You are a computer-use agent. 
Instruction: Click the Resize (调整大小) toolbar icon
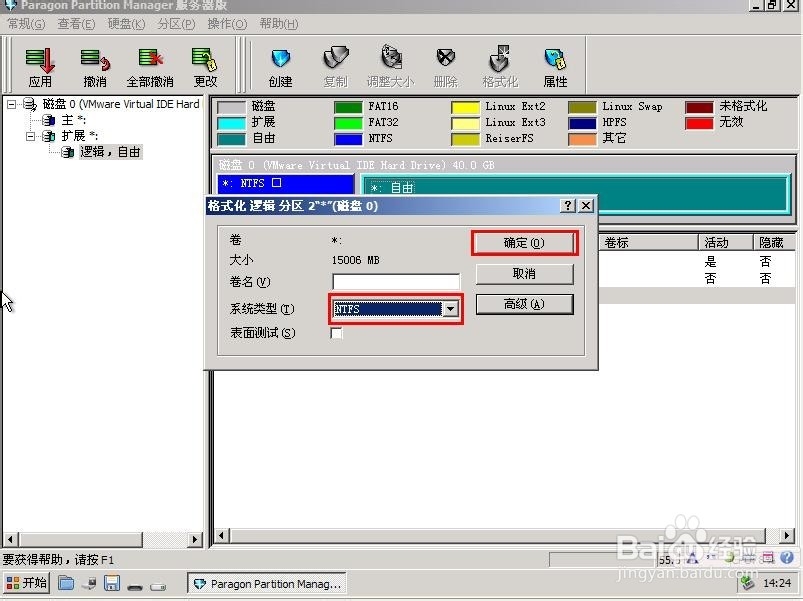pos(390,67)
